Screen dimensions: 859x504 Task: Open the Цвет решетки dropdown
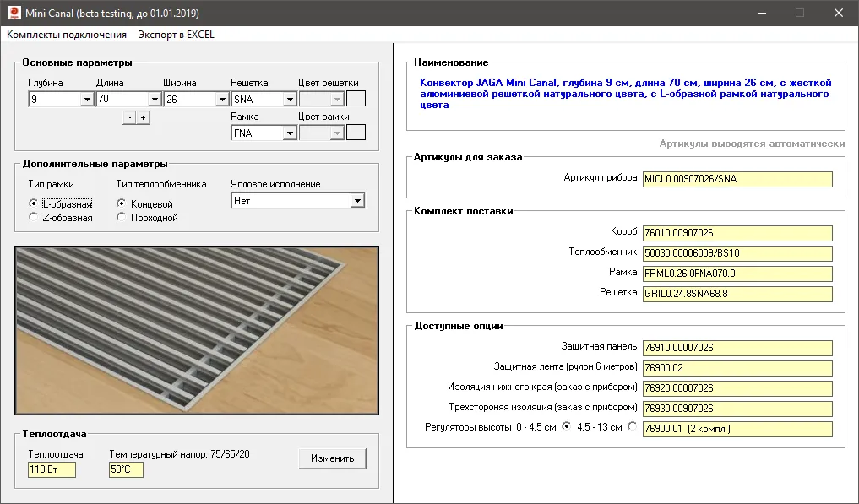point(338,99)
